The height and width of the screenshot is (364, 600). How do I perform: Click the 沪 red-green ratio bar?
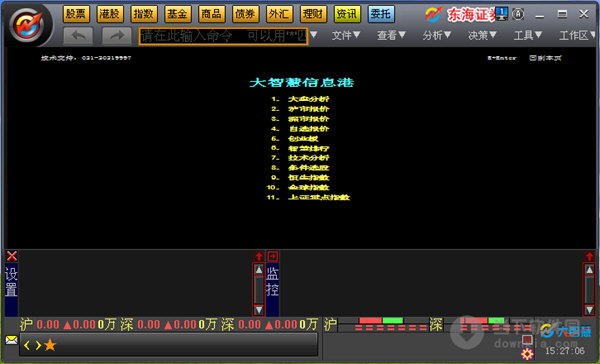(x=381, y=320)
